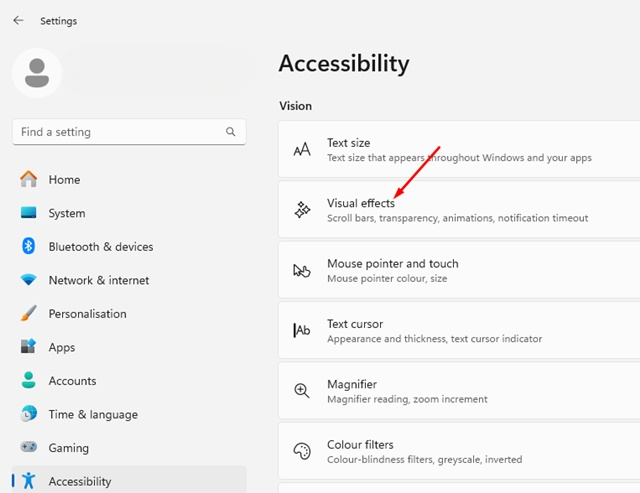
Task: Click the Network Wi-Fi icon
Action: click(x=29, y=280)
